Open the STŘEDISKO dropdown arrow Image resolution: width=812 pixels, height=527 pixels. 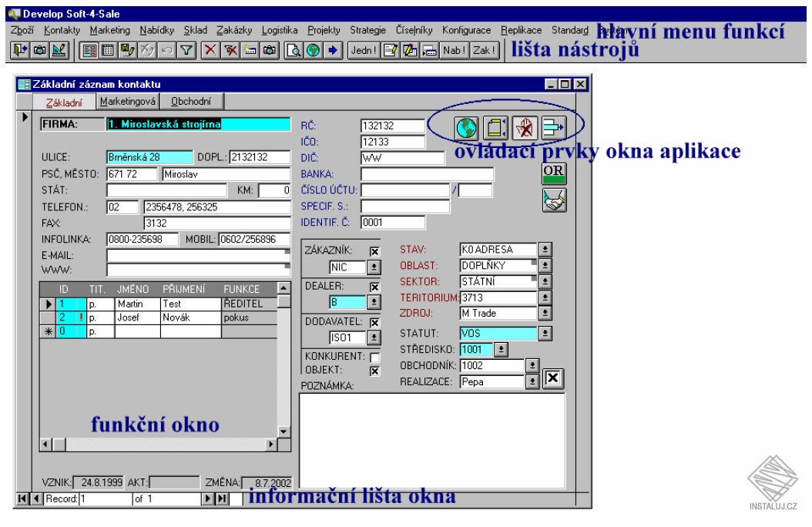tap(501, 350)
